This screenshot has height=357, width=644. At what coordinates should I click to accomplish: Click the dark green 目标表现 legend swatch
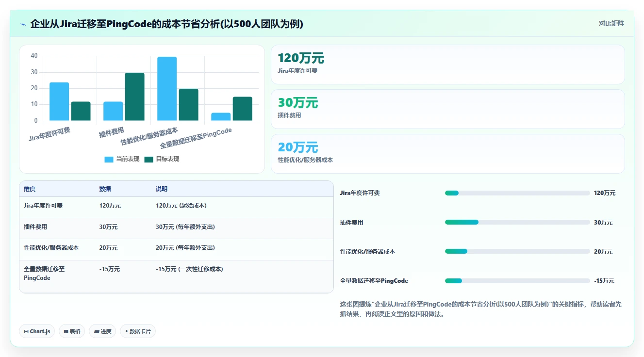149,159
